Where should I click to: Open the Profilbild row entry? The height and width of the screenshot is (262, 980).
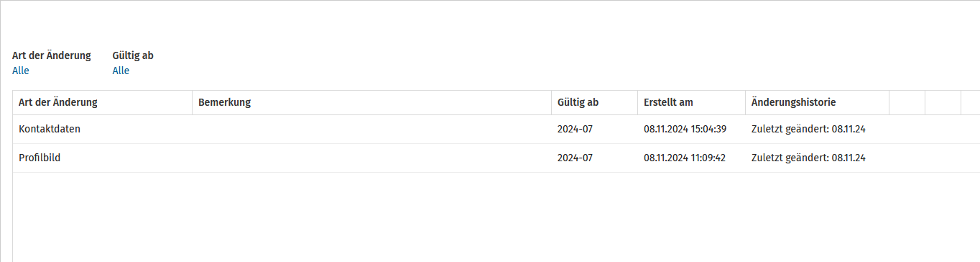click(x=40, y=158)
